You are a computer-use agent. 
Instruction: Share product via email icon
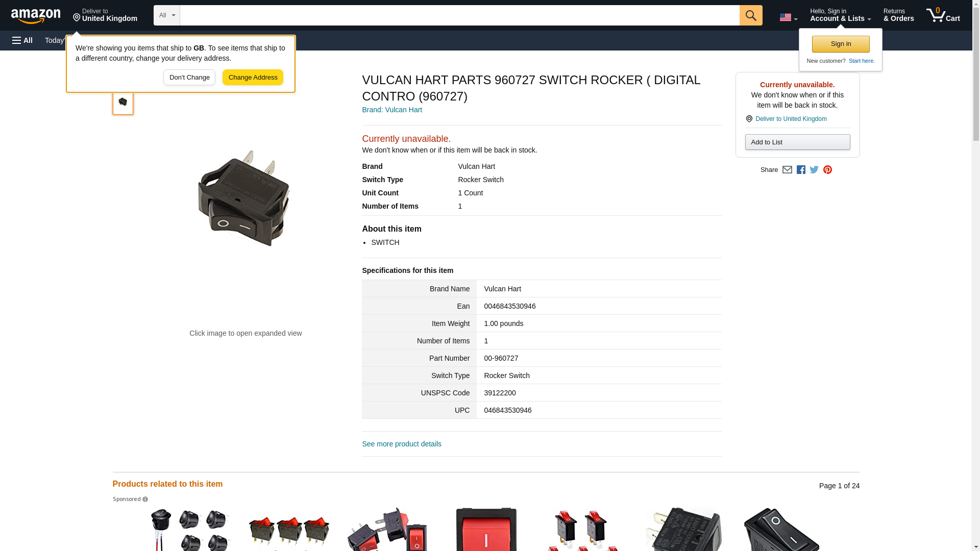click(x=787, y=170)
